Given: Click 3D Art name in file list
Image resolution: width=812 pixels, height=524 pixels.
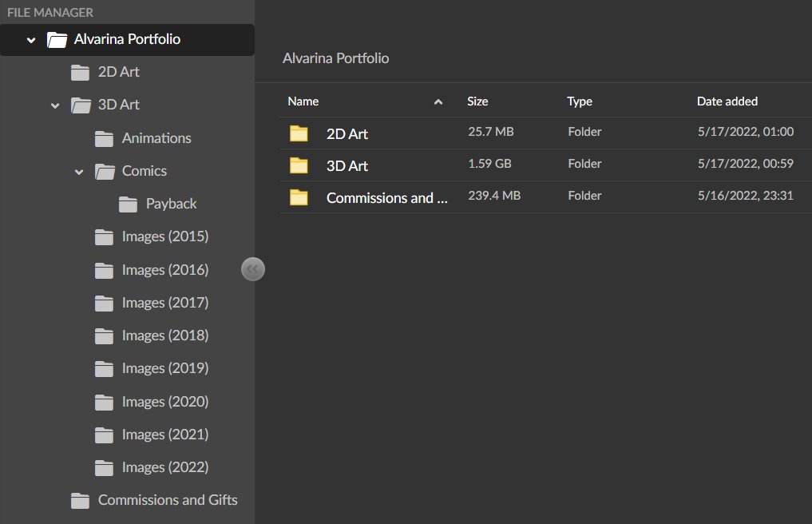Looking at the screenshot, I should pyautogui.click(x=347, y=166).
